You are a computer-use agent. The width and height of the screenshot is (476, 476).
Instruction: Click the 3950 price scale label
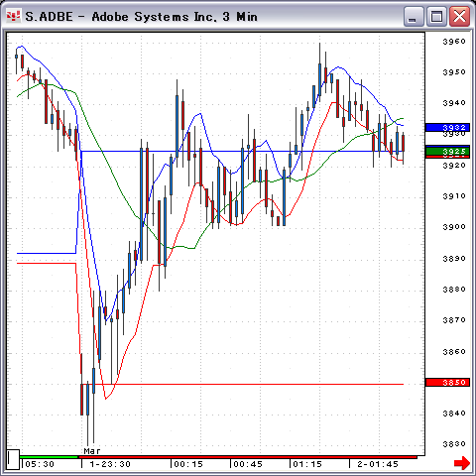[x=454, y=72]
